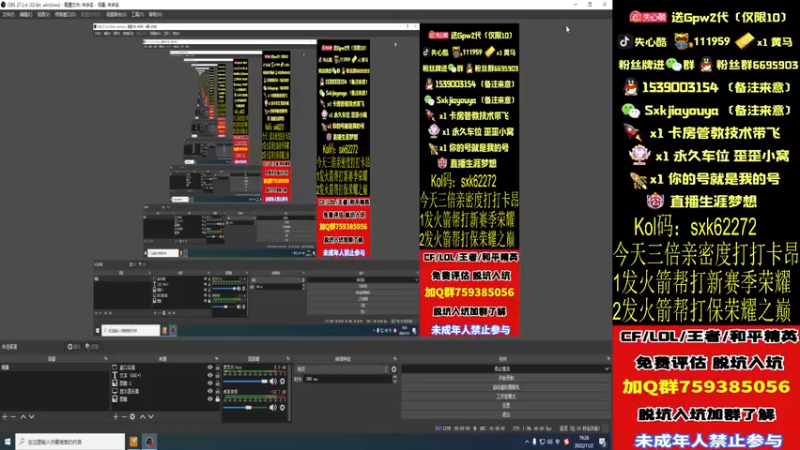The height and width of the screenshot is (450, 800).
Task: Mute the Mic/Aux audio channel
Action: point(273,381)
